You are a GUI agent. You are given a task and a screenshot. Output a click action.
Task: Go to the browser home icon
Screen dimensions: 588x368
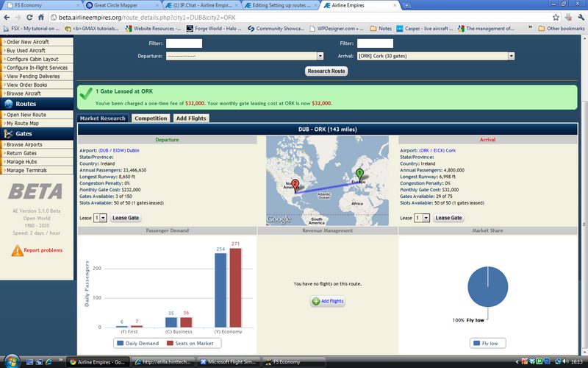[x=41, y=17]
